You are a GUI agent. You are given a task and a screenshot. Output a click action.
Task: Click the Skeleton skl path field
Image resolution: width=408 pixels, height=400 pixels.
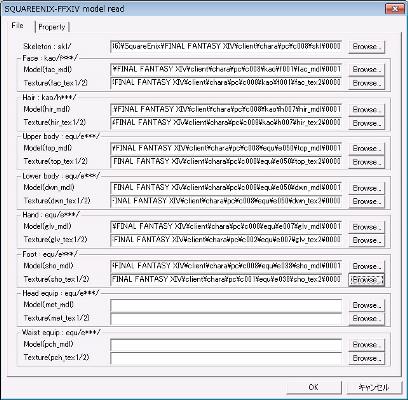pyautogui.click(x=226, y=46)
